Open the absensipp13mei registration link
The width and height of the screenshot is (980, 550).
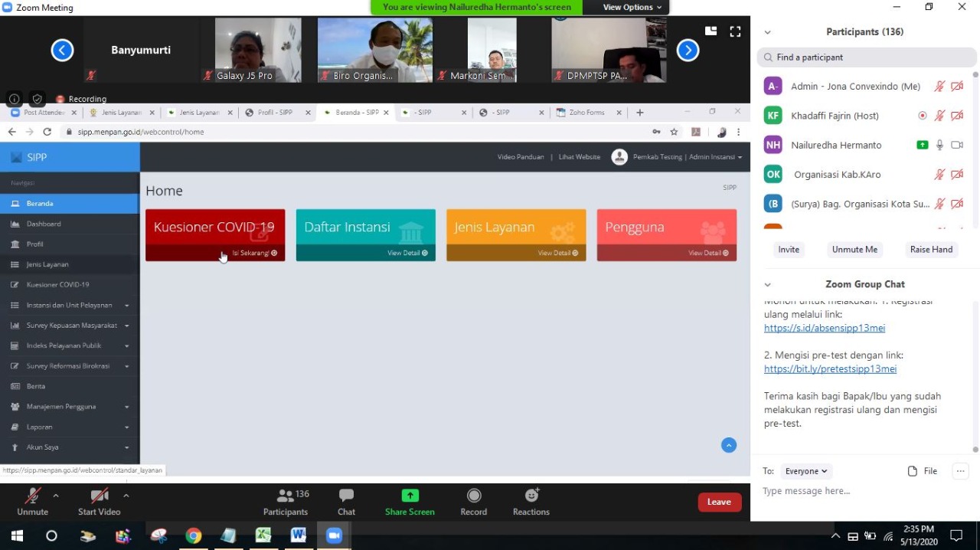point(825,328)
